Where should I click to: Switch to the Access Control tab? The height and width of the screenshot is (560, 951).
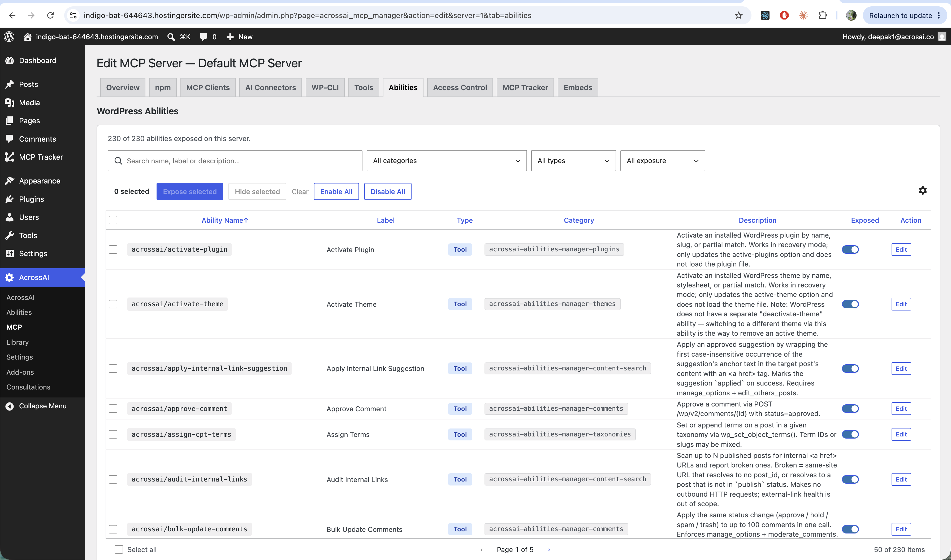(x=460, y=87)
